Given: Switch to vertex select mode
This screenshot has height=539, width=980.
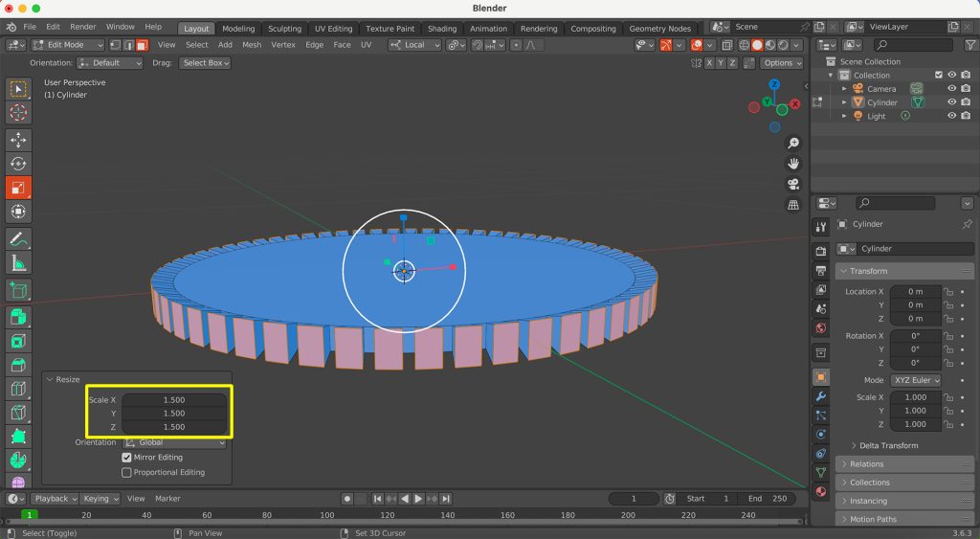Looking at the screenshot, I should point(115,45).
